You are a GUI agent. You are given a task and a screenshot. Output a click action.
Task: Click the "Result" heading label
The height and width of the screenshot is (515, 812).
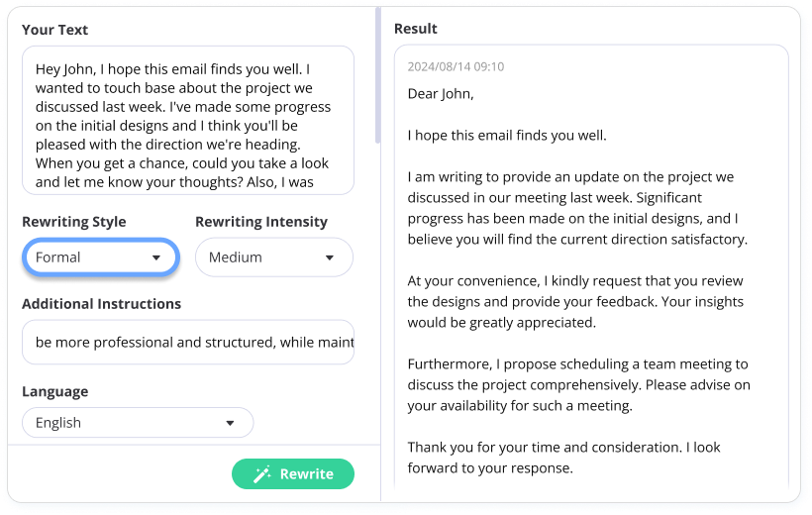pos(416,29)
